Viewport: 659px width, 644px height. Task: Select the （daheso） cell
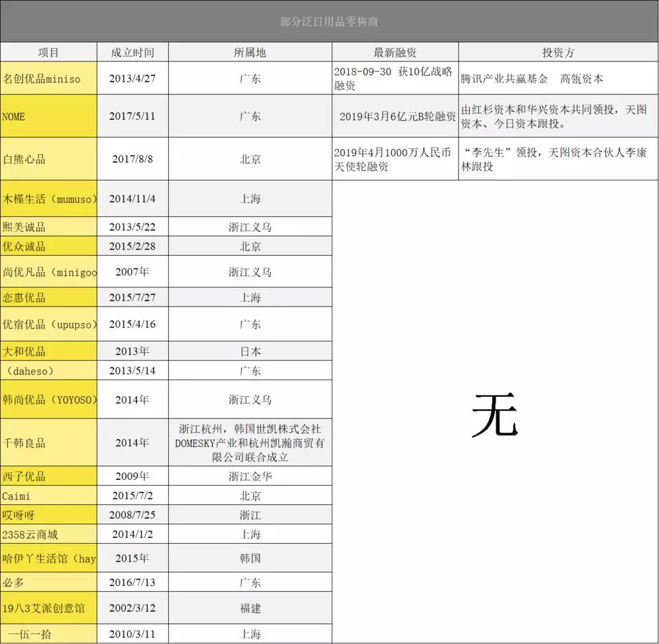(49, 370)
